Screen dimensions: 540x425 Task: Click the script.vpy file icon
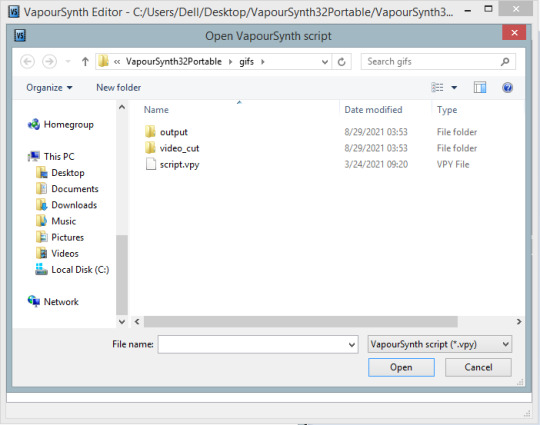click(150, 164)
